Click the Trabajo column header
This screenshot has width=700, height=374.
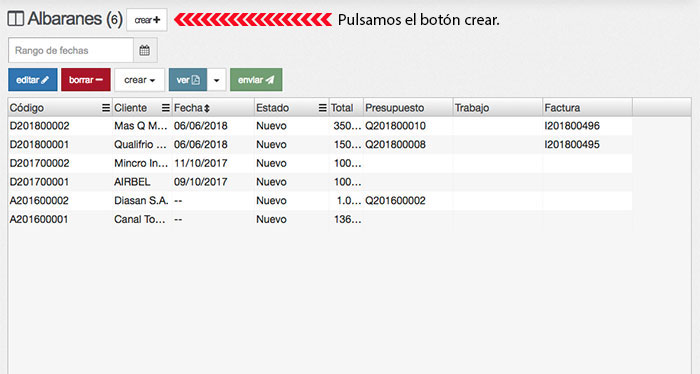point(498,108)
